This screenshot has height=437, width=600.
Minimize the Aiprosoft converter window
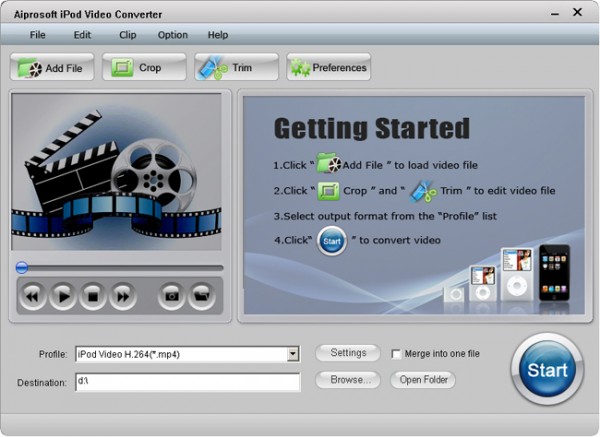(555, 14)
